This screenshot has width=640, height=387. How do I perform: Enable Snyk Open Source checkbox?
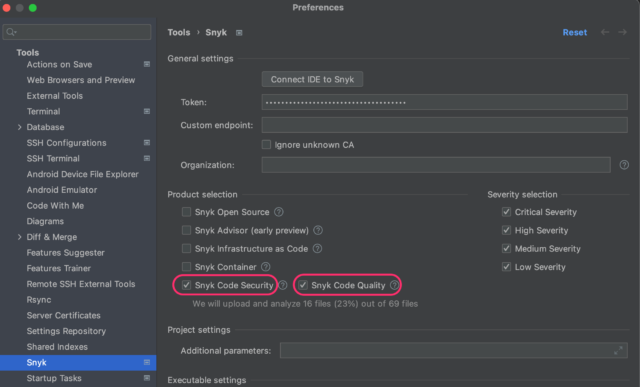[187, 212]
